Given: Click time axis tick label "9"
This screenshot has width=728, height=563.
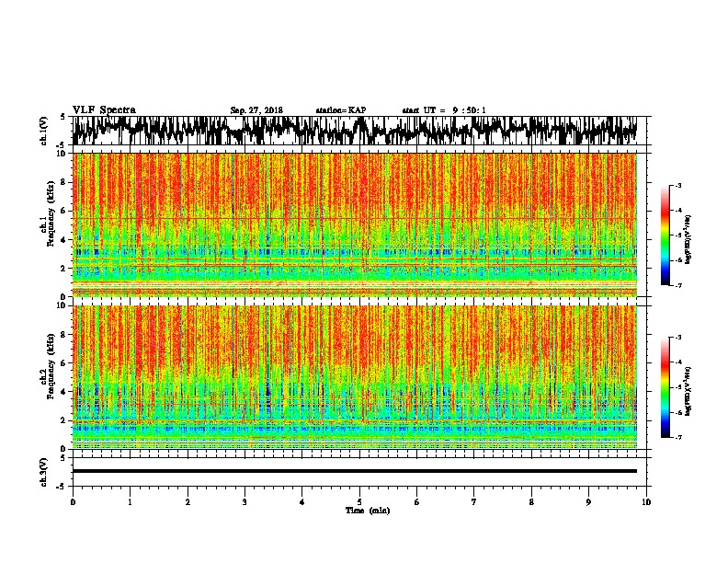Looking at the screenshot, I should pos(588,502).
